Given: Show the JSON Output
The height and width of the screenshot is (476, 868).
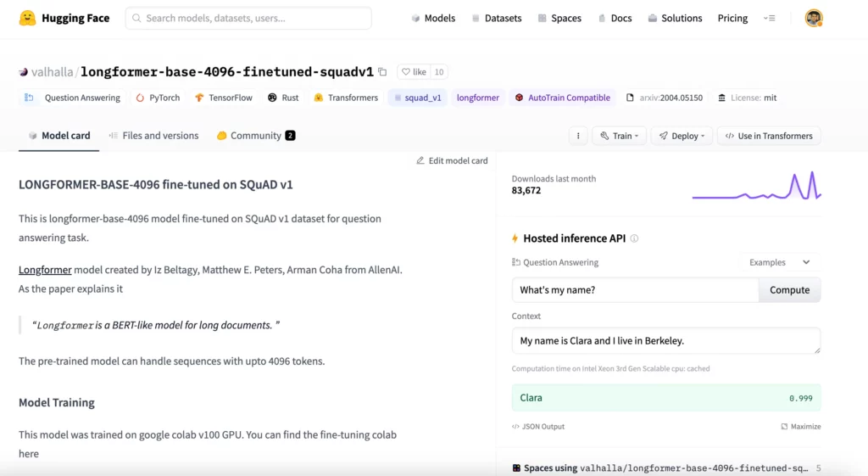Looking at the screenshot, I should click(x=538, y=426).
